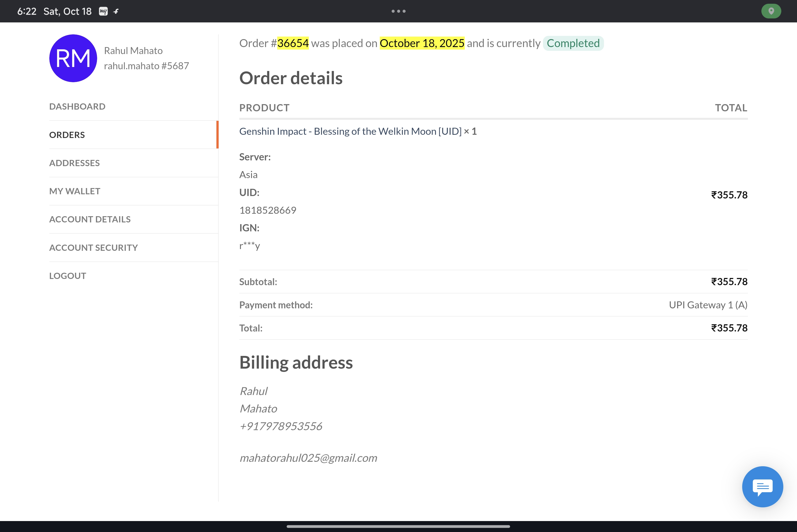
Task: Click Logout in the sidebar
Action: pyautogui.click(x=67, y=276)
